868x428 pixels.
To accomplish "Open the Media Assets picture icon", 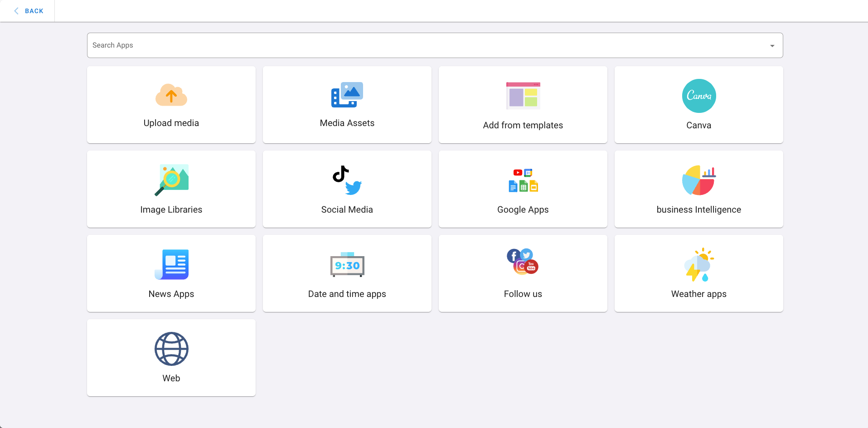I will coord(347,95).
